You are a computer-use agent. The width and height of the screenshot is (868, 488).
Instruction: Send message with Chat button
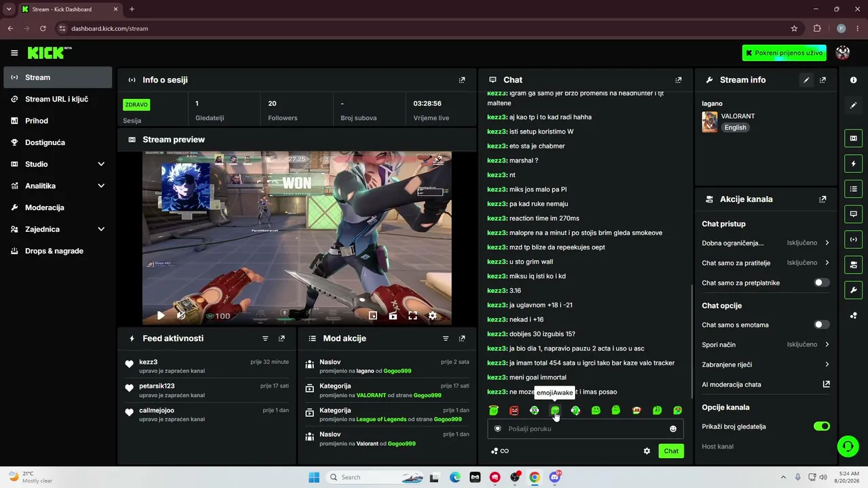coord(671,451)
